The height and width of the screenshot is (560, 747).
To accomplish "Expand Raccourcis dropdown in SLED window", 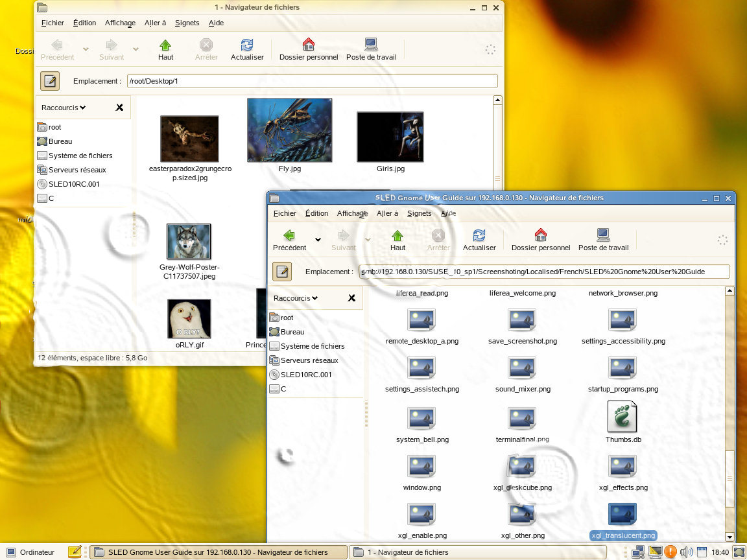I will [x=296, y=298].
